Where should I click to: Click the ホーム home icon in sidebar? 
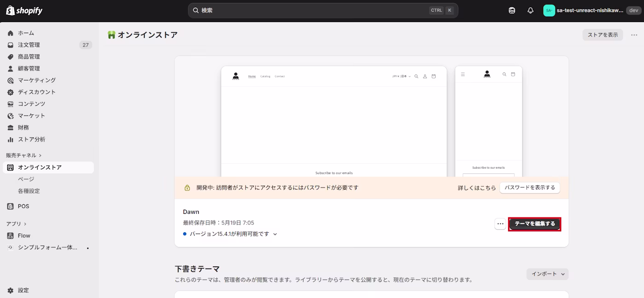[x=11, y=33]
